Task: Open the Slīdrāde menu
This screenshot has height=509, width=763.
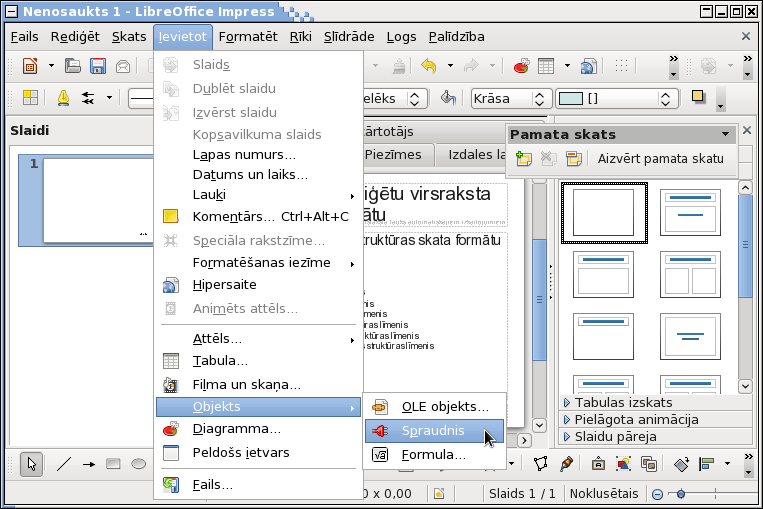Action: pyautogui.click(x=349, y=37)
